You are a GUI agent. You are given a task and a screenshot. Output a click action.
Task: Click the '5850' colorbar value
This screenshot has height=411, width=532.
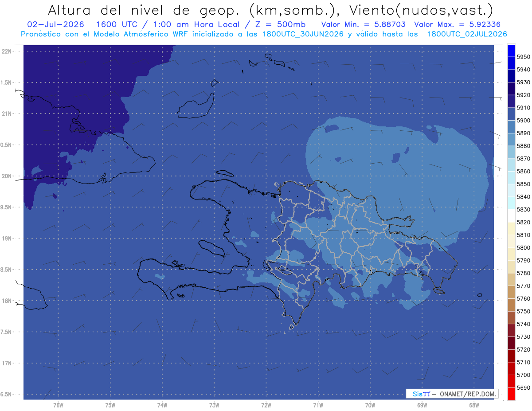pyautogui.click(x=524, y=184)
